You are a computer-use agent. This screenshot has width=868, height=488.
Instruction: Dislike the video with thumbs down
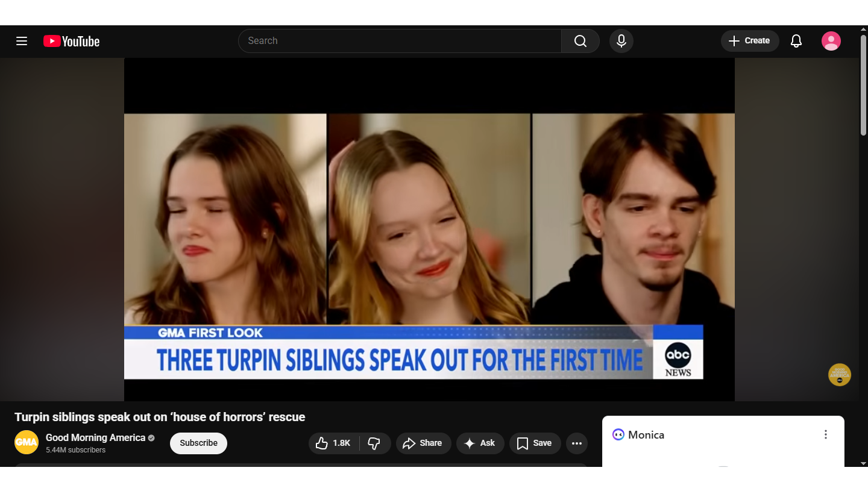374,443
